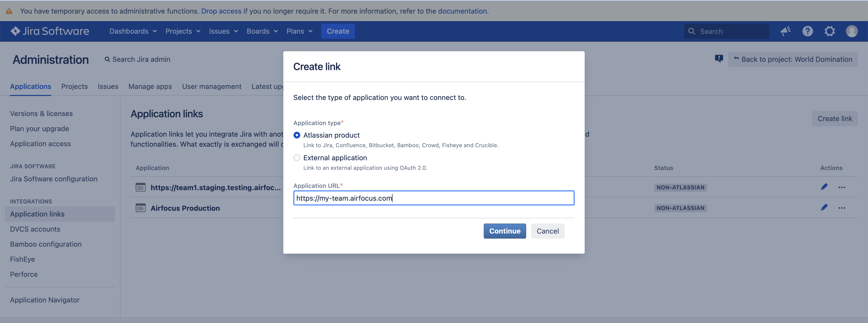Click Back to project: World Domination
The height and width of the screenshot is (323, 868).
coord(793,59)
